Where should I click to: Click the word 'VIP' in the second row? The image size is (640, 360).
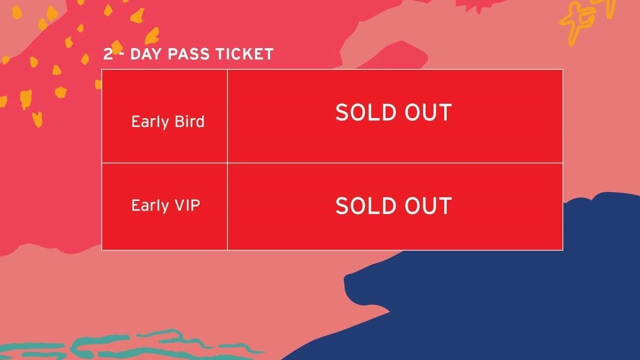(x=188, y=205)
